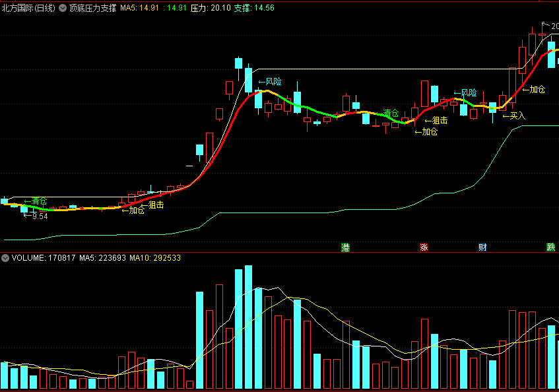559x392 pixels.
Task: Select the 支撑: 14.56 readout
Action: [254, 8]
